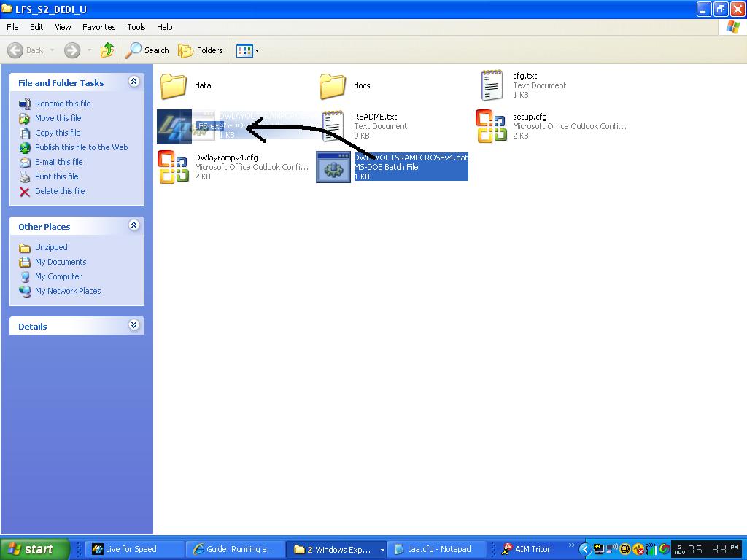Open the data folder icon
Image resolution: width=747 pixels, height=560 pixels.
click(174, 86)
